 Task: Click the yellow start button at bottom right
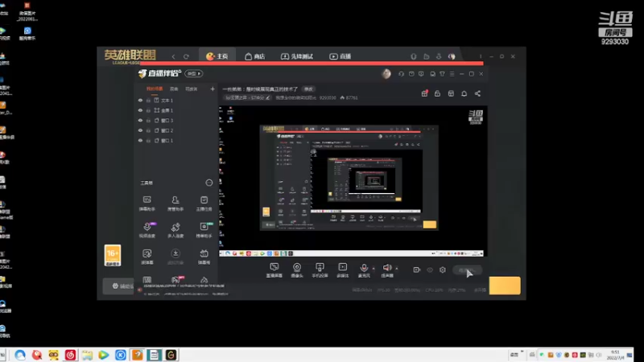505,286
